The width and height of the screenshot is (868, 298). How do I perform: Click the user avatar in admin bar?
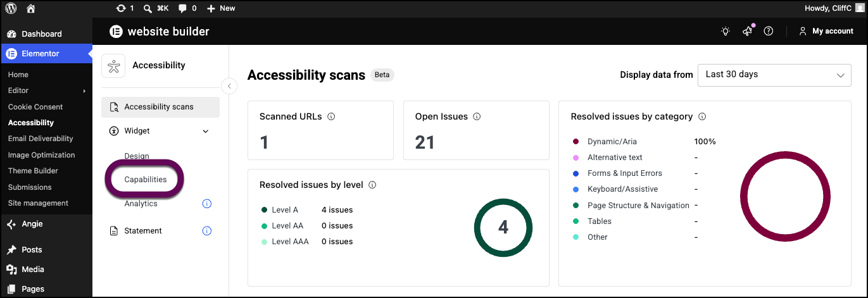pos(859,8)
